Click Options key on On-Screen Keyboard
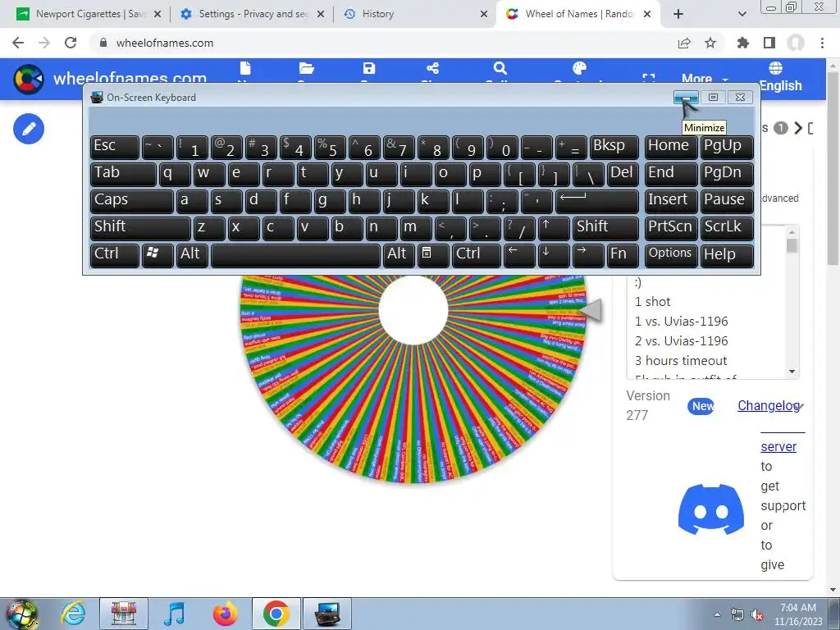 click(x=671, y=254)
